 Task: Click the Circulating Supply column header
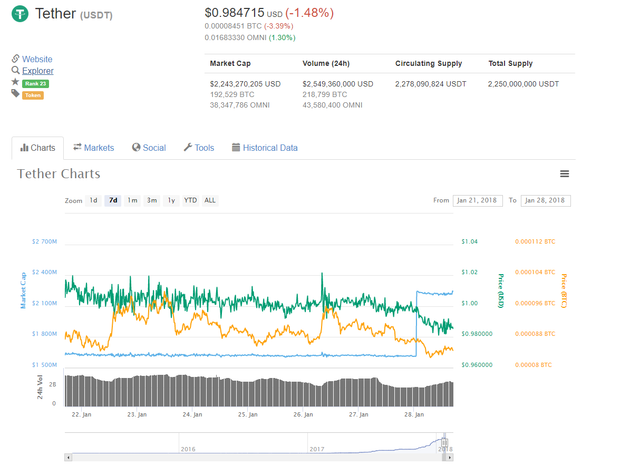429,63
